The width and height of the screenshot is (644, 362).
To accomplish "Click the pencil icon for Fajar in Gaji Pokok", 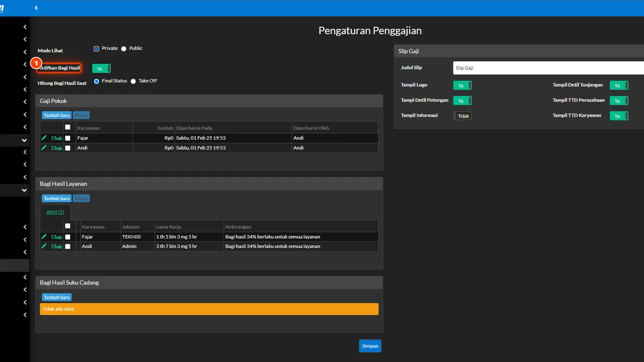I will click(44, 138).
